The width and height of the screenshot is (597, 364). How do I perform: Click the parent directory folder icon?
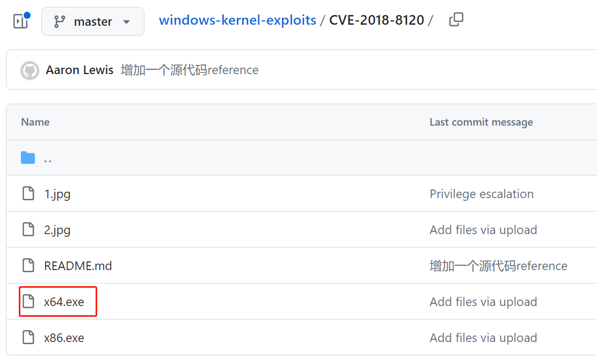28,158
